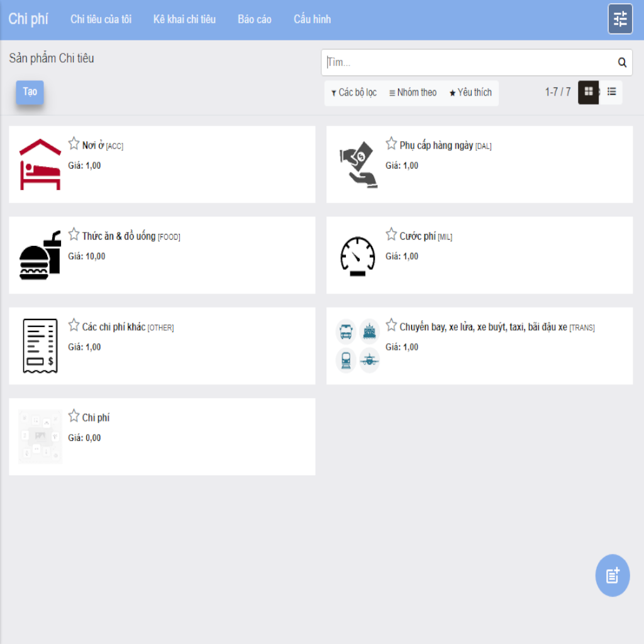Toggle favorite star for Chuyến bay product

click(391, 326)
